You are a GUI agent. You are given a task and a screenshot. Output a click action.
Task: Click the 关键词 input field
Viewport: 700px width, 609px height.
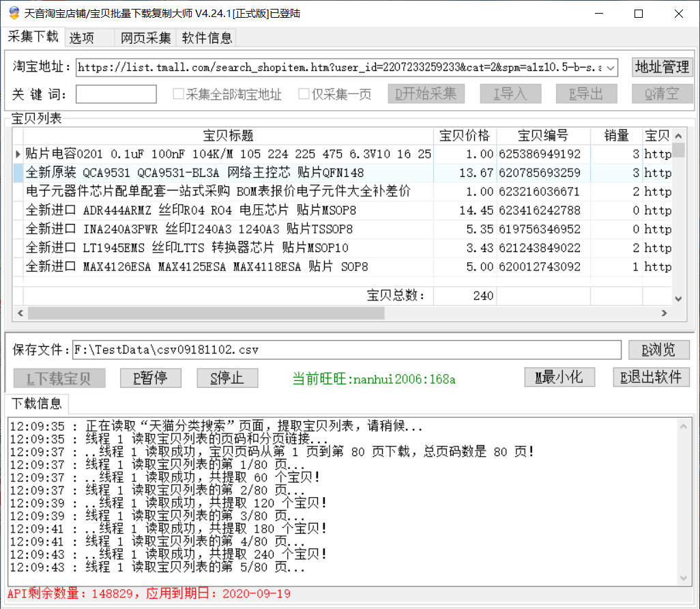(x=116, y=94)
